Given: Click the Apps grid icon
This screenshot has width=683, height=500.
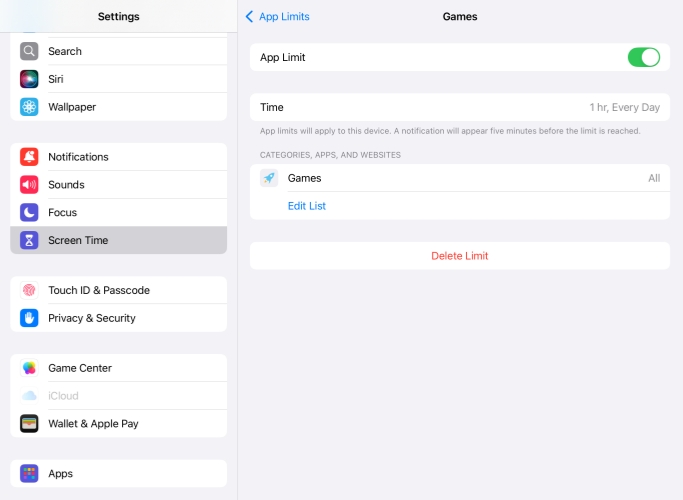Looking at the screenshot, I should [29, 473].
